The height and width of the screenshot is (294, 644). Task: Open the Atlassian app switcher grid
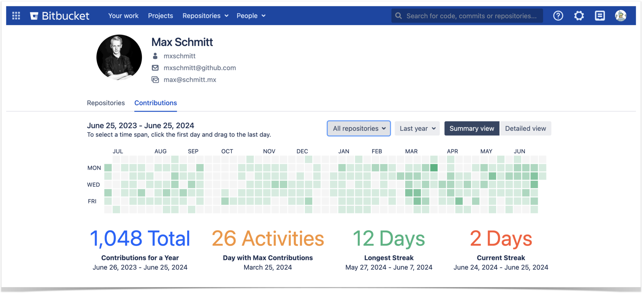[x=16, y=15]
